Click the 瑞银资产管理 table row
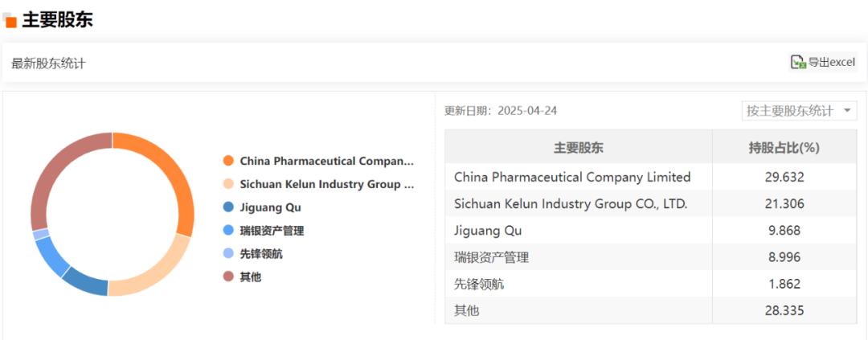Image resolution: width=868 pixels, height=340 pixels. click(650, 257)
